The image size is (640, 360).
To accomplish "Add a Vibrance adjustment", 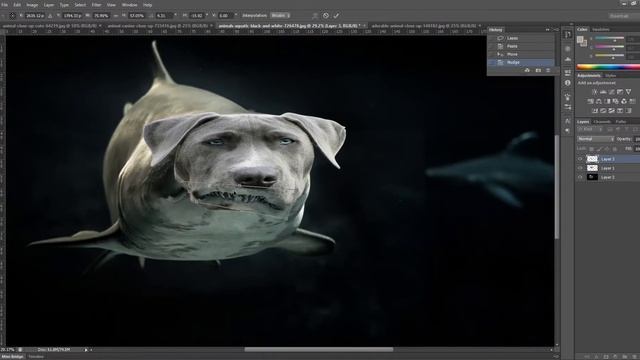I will [629, 92].
